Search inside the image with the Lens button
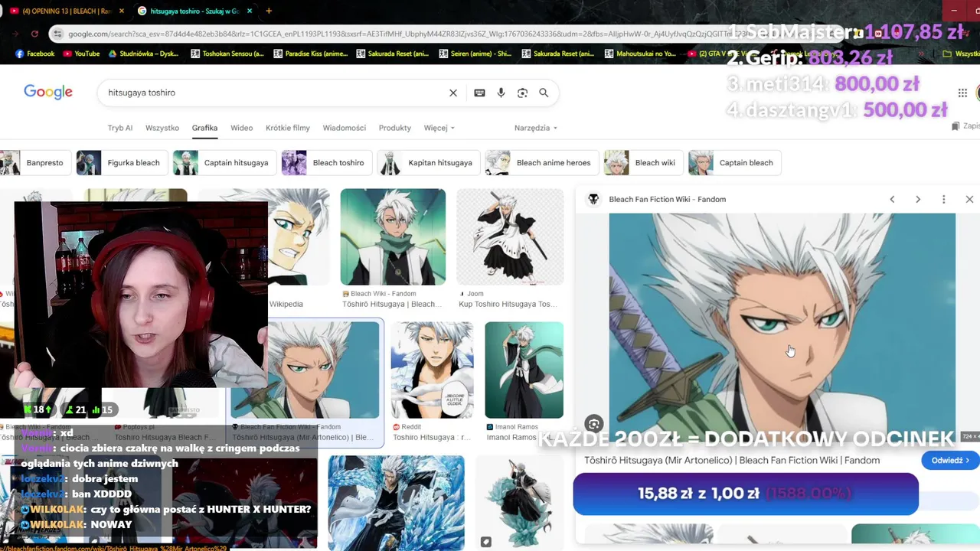980x551 pixels. point(593,423)
